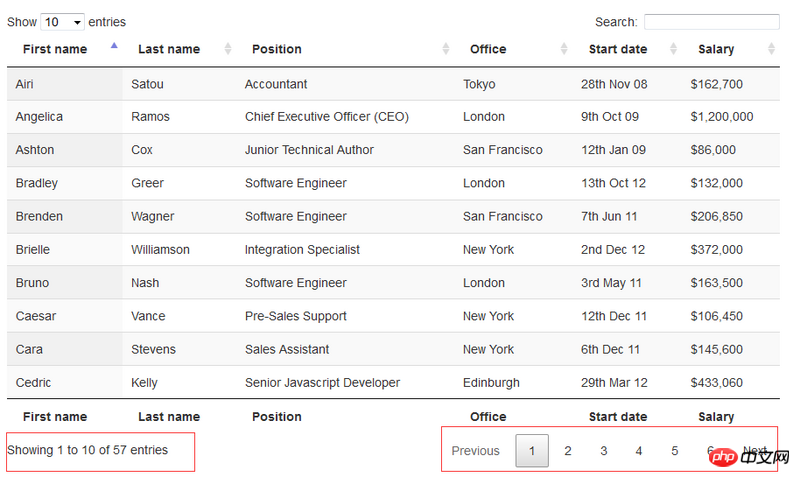Viewport: 800px width, 477px height.
Task: Select row for Cedric Kelly
Action: (x=300, y=383)
